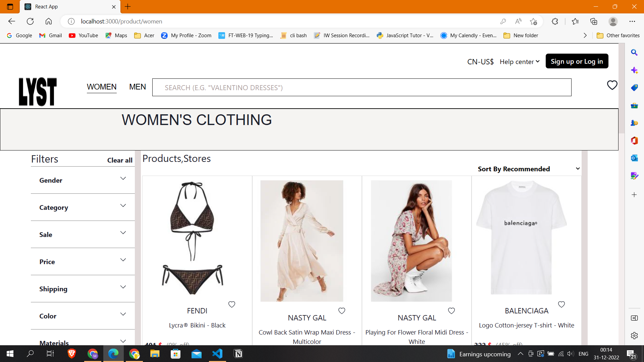Refresh the page

coord(30,21)
